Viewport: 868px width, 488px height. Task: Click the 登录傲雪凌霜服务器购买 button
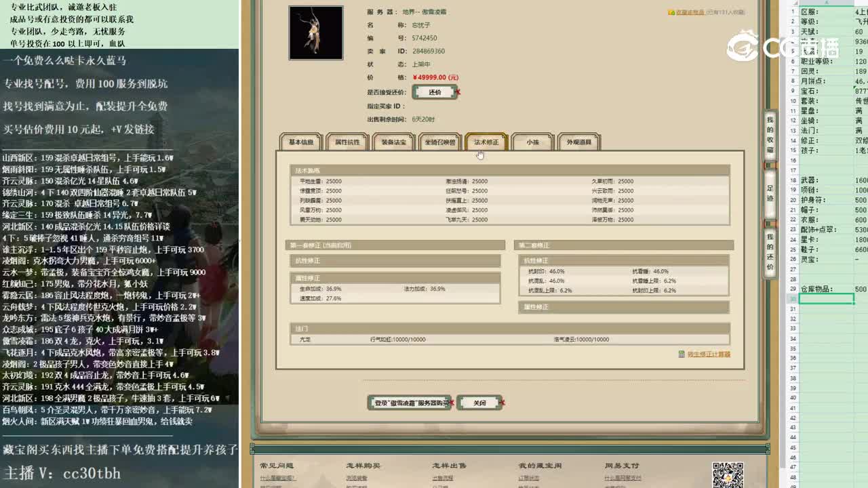409,402
